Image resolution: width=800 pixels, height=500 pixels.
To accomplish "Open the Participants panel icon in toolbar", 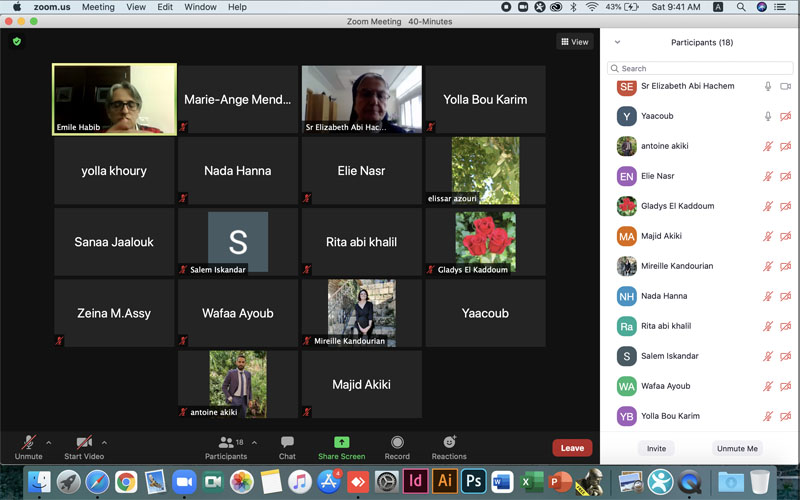I will [226, 442].
